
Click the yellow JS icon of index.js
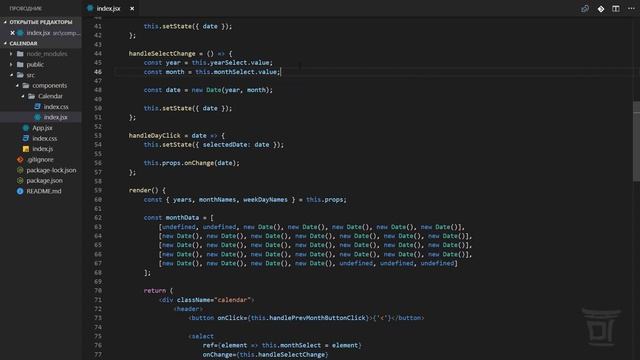click(26, 149)
